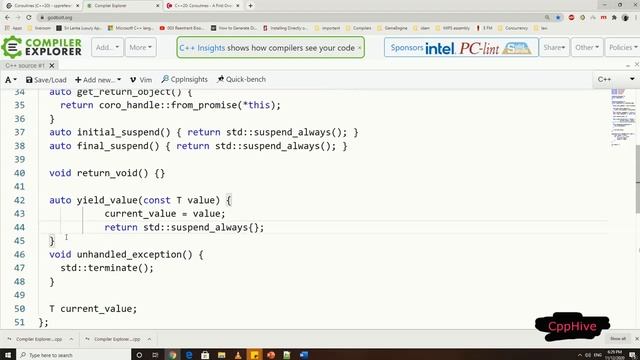Open the MIPS assembly bookmark folder

point(453,28)
